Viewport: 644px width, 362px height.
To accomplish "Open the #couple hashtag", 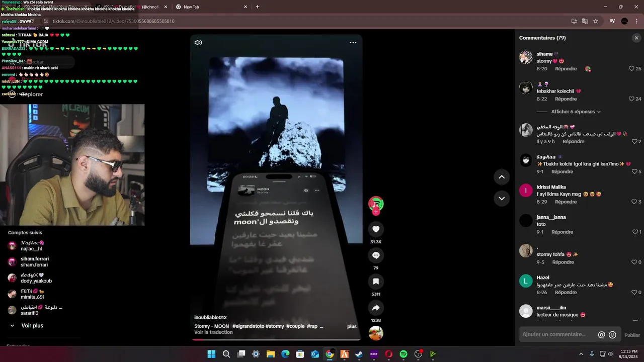I will (295, 326).
